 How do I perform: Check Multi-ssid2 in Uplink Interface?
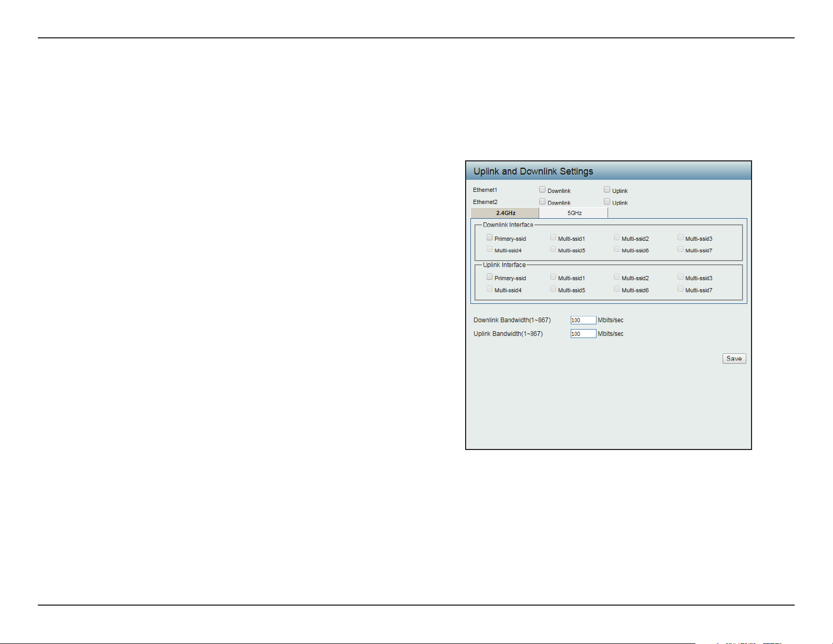(x=616, y=277)
